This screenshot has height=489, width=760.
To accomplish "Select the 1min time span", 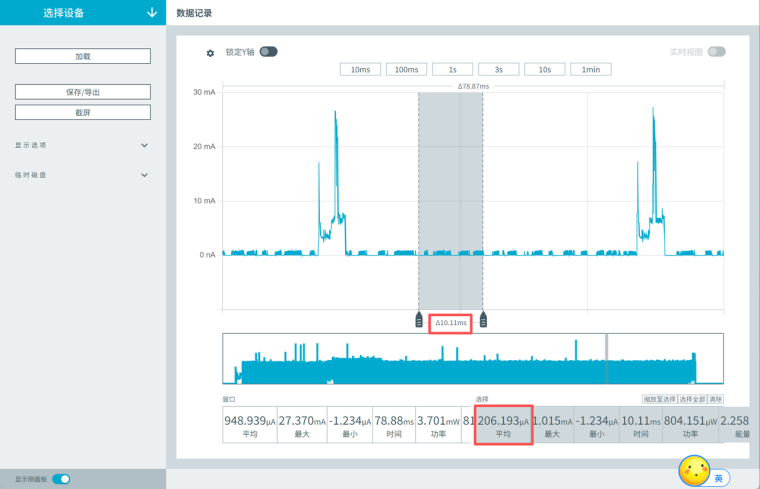I will coord(590,69).
